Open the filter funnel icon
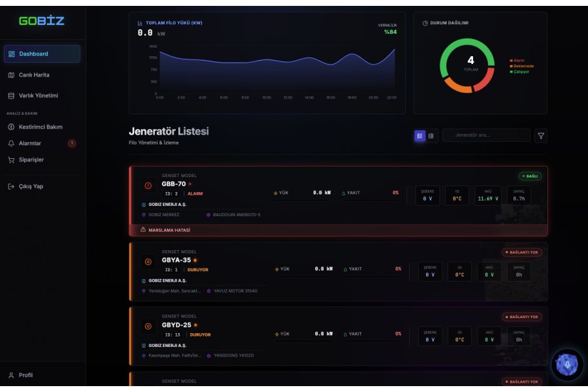 click(x=541, y=136)
